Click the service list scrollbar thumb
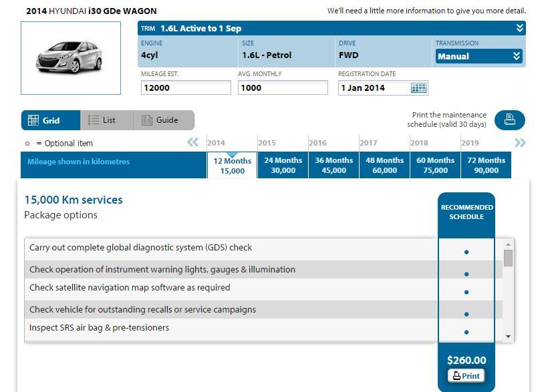 tap(508, 258)
